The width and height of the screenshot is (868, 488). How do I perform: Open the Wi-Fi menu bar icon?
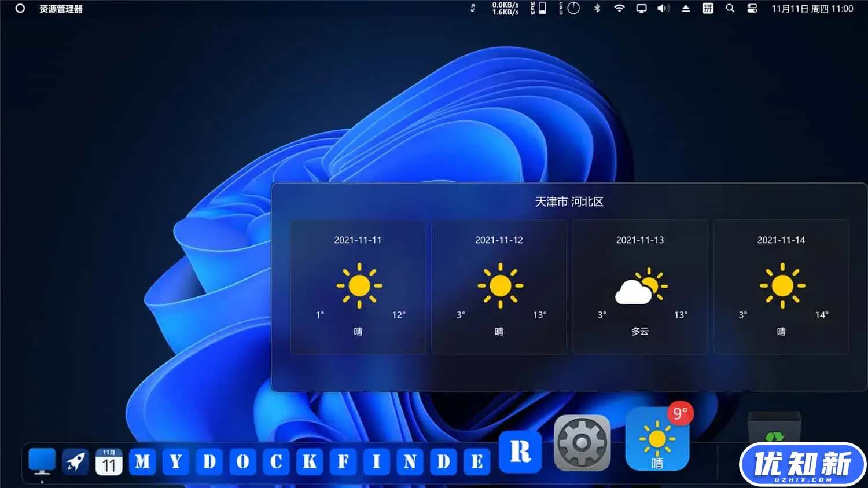(x=619, y=8)
